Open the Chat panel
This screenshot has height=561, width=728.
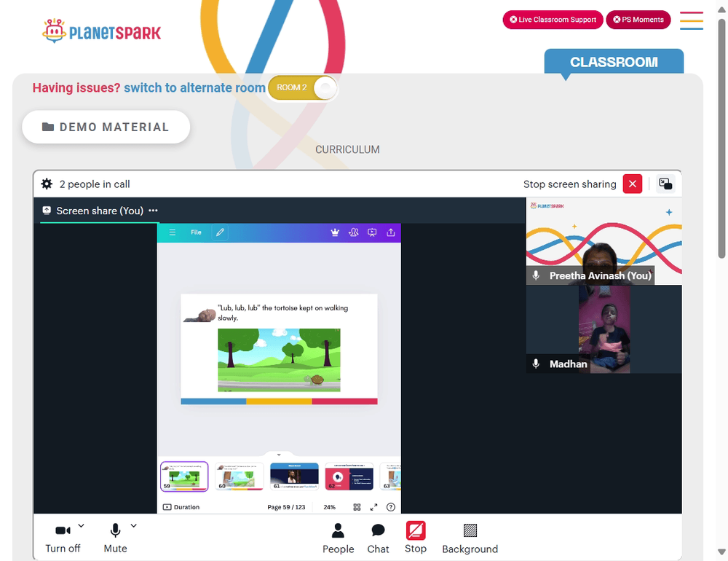(x=378, y=538)
